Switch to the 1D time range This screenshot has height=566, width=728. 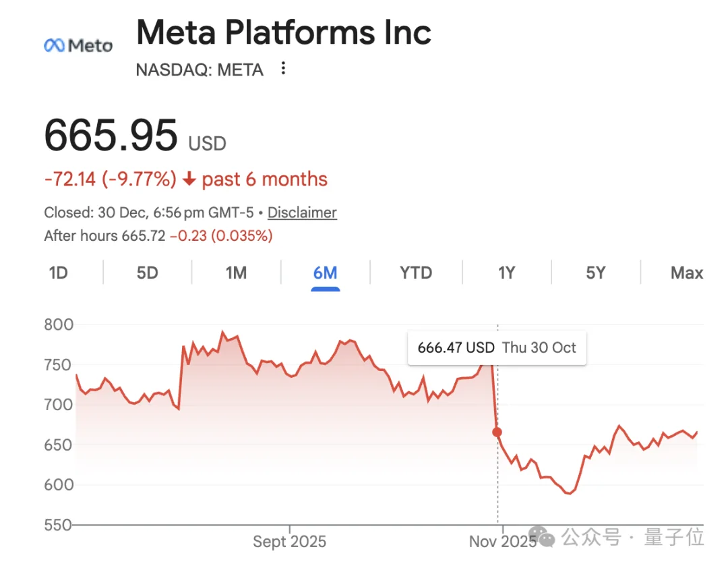click(x=59, y=273)
